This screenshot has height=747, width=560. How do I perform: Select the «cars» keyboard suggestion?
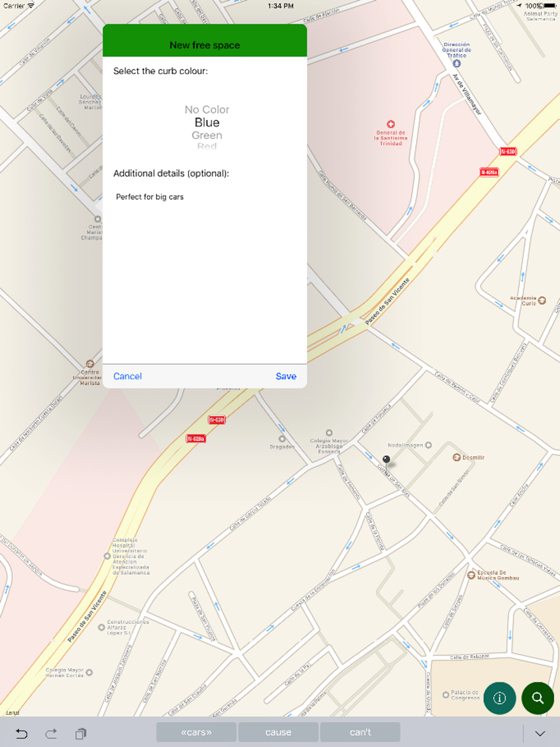(196, 732)
